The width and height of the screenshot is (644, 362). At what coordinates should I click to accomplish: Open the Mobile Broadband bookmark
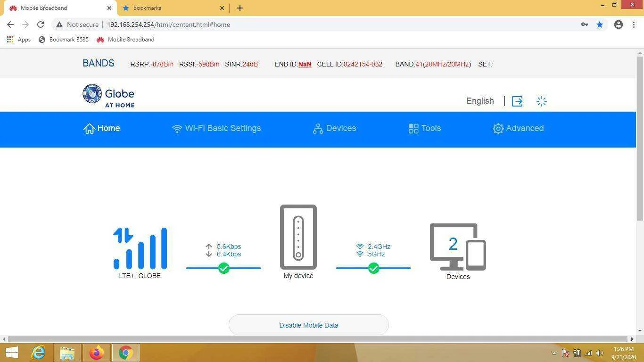point(125,40)
